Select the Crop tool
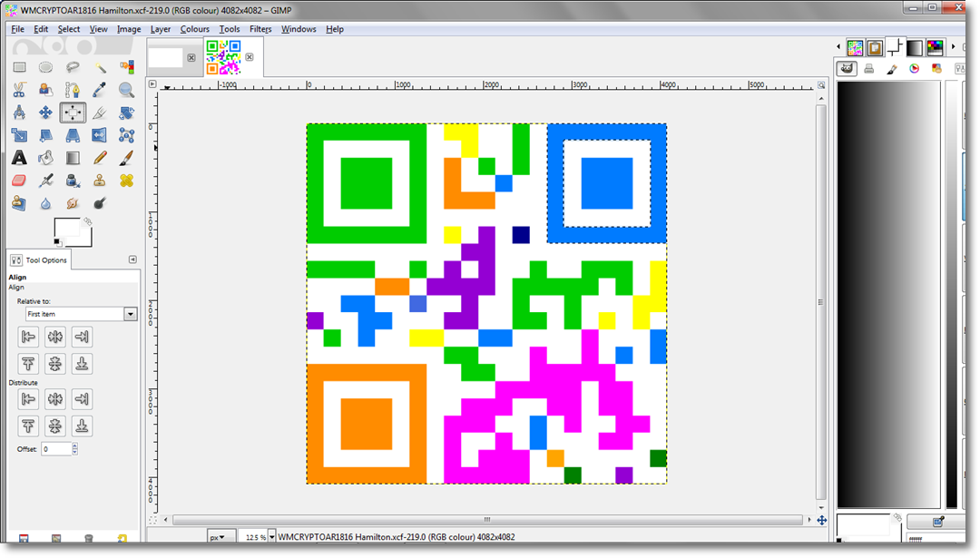Viewport: 980px width, 558px height. point(100,113)
